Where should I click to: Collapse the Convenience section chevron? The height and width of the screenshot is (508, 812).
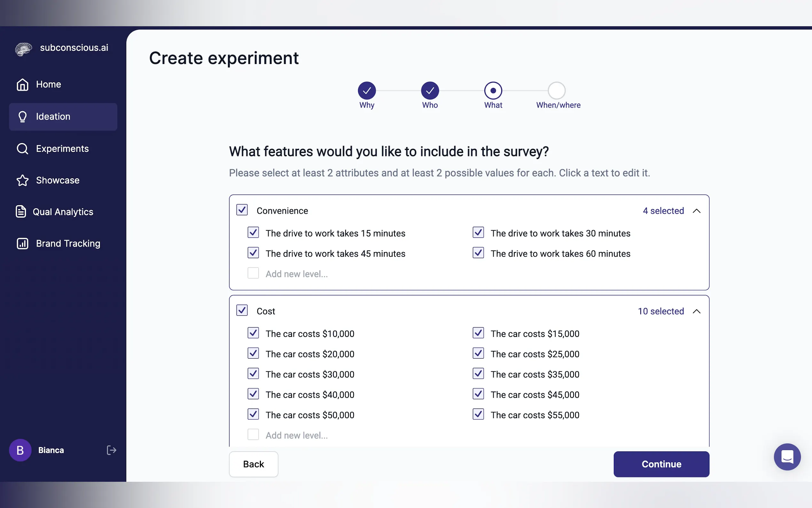[697, 211]
